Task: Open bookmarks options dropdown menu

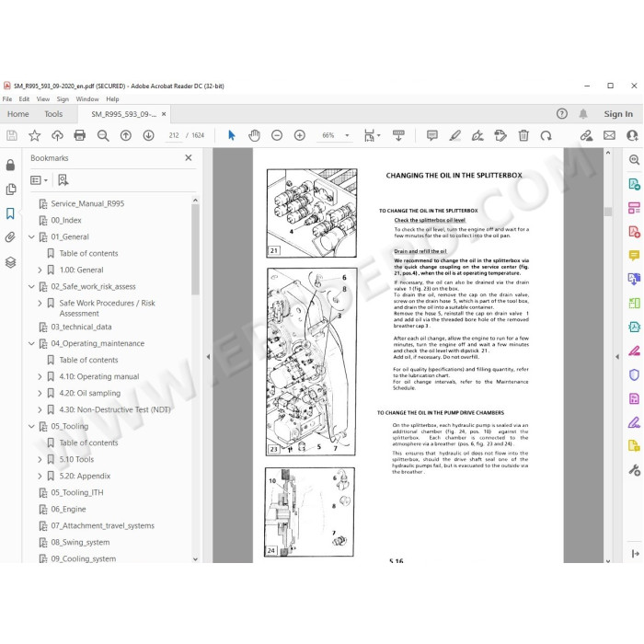Action: tap(39, 180)
